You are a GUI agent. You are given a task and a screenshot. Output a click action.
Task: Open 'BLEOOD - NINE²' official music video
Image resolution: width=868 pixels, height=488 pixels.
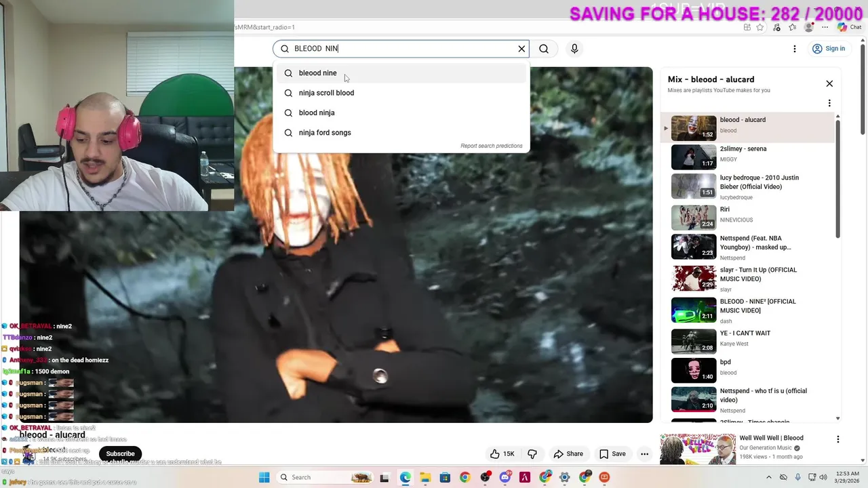click(749, 310)
